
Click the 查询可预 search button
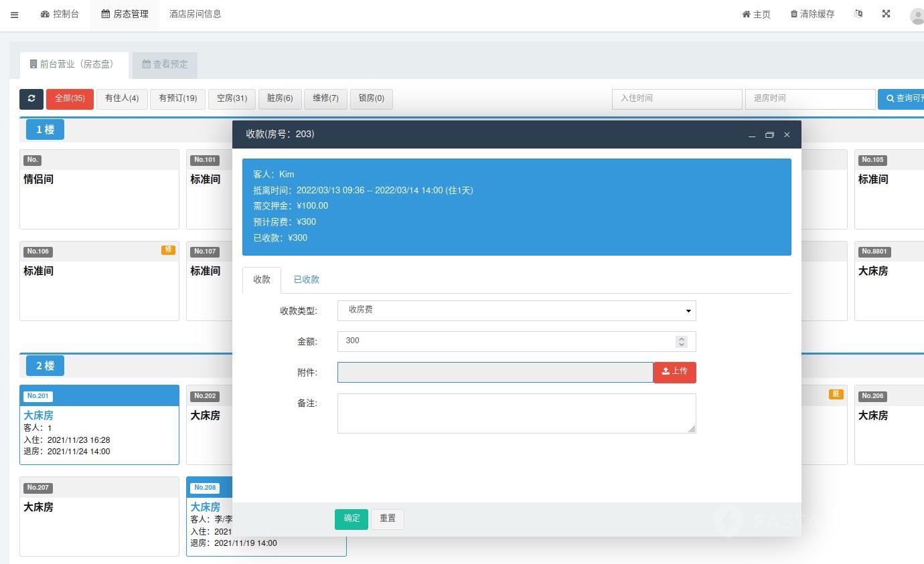(x=901, y=98)
